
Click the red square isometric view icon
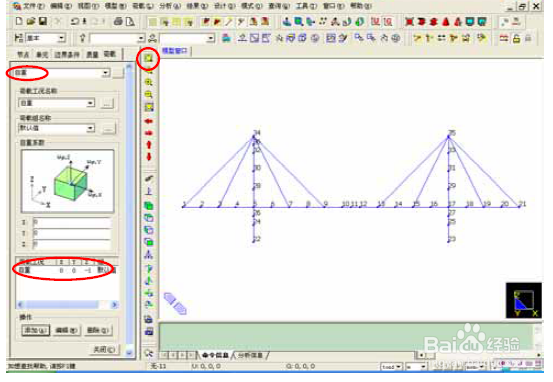tap(409, 22)
